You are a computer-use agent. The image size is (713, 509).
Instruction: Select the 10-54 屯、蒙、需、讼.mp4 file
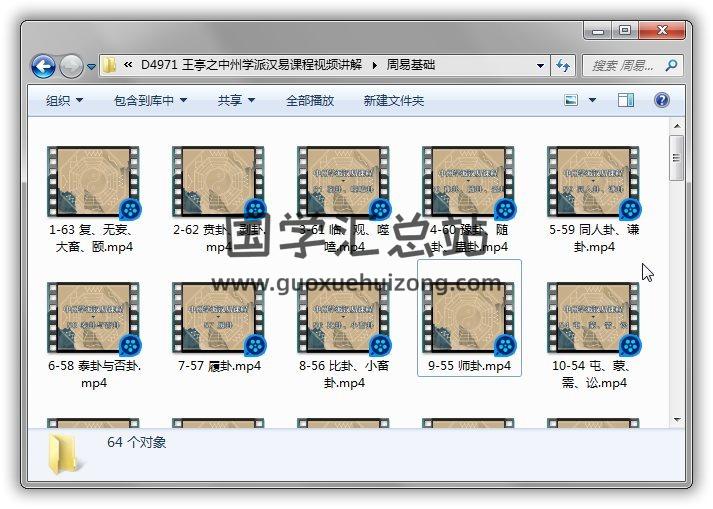tap(594, 333)
